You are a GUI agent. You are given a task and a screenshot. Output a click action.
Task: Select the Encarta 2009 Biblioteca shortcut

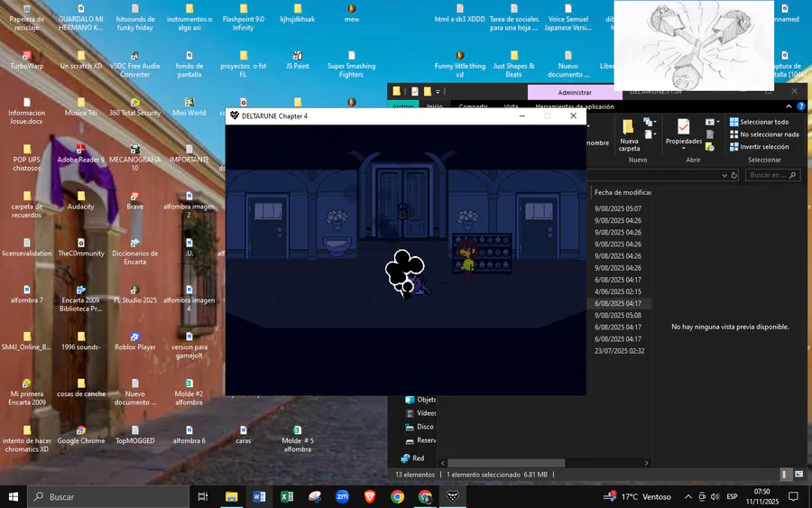click(x=81, y=299)
